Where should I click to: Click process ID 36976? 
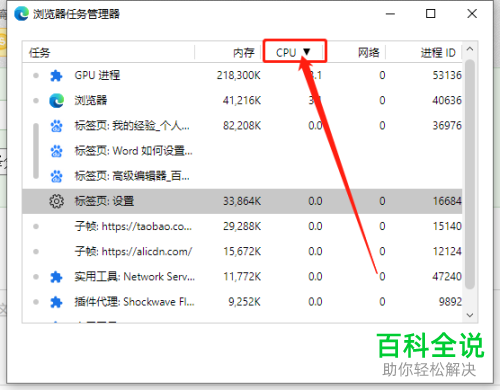click(x=447, y=126)
